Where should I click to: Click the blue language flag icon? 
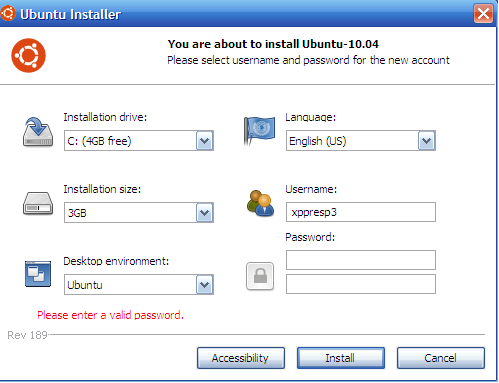pos(259,131)
